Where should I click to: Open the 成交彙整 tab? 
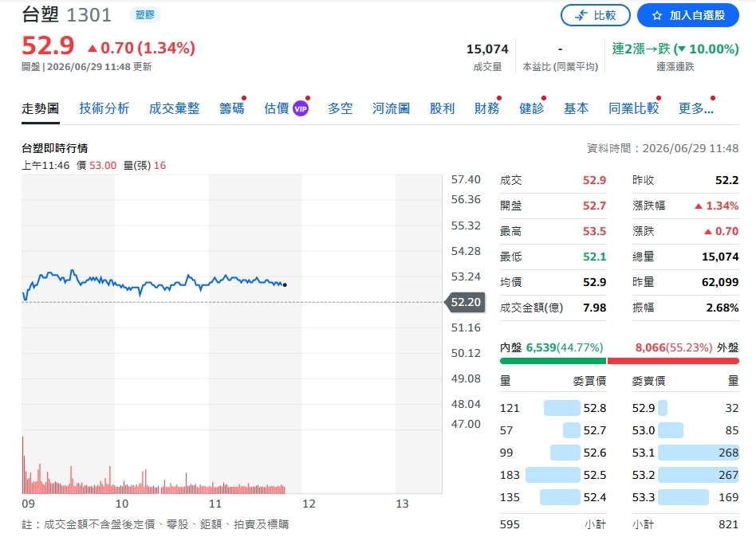(x=174, y=108)
